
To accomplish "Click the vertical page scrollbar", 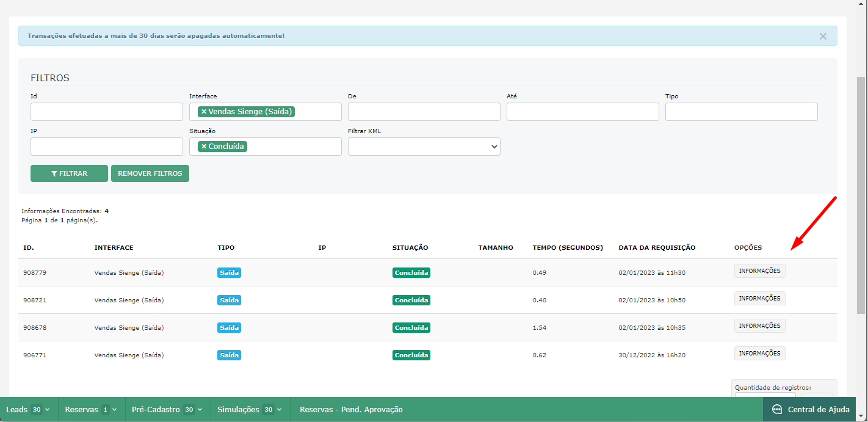I will click(861, 195).
